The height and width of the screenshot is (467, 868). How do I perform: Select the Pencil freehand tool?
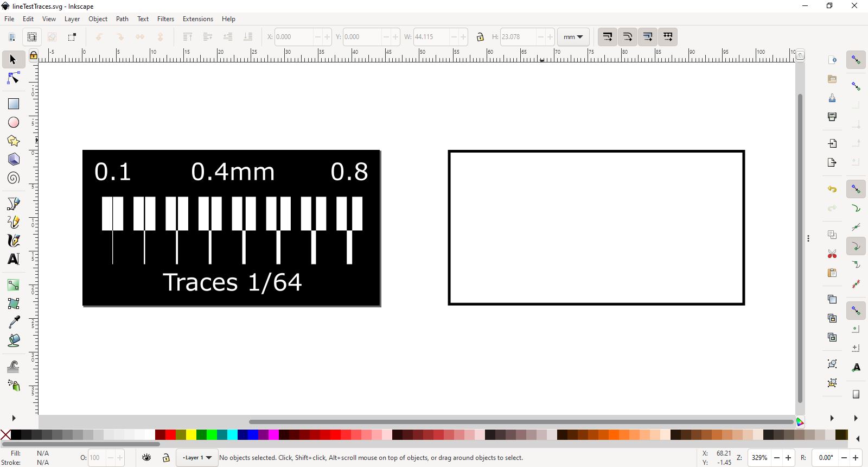pos(13,222)
